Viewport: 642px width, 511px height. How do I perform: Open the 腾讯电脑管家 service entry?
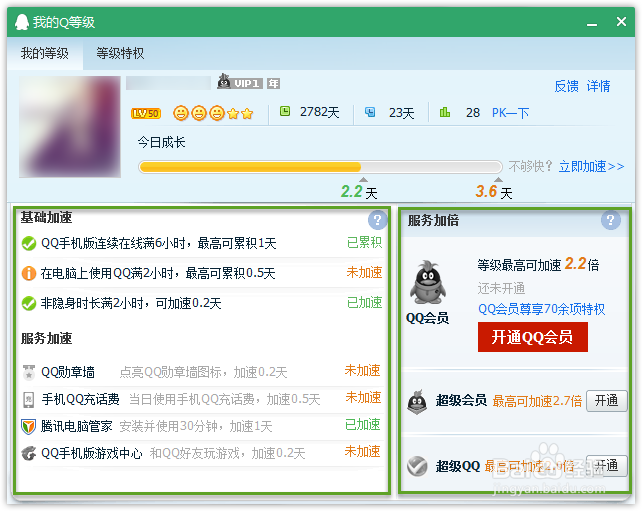76,427
